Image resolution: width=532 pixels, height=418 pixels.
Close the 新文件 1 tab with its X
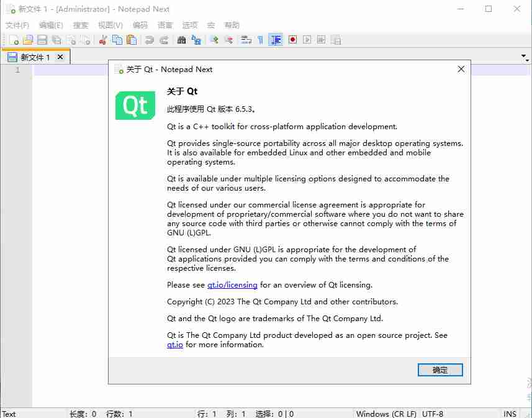coord(60,57)
